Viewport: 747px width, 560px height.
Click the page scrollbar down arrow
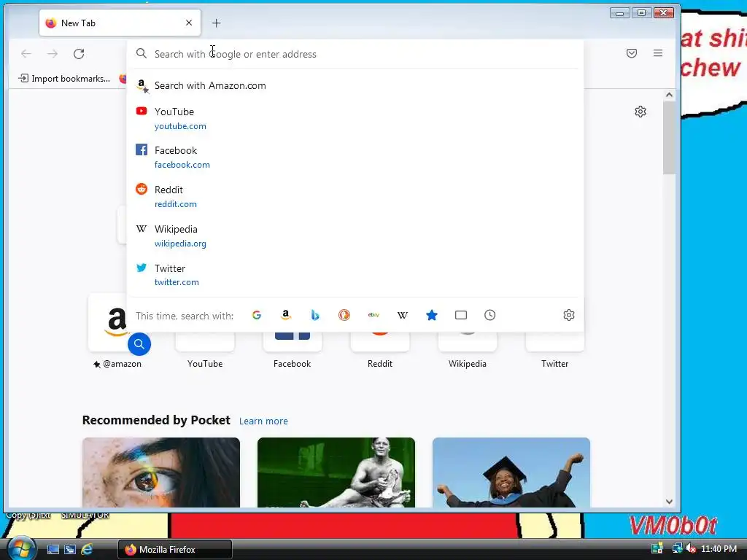[669, 502]
